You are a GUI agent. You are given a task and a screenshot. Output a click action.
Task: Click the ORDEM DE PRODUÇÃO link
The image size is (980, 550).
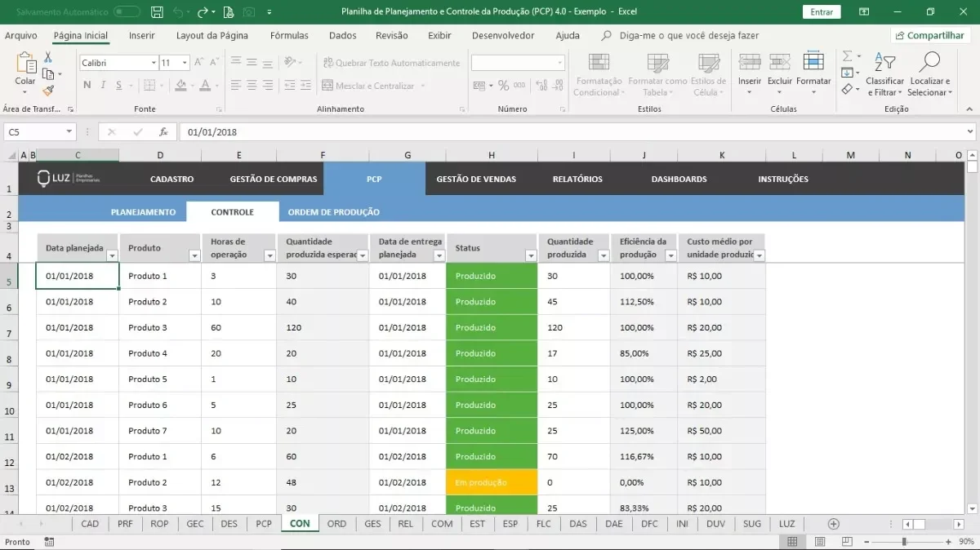[334, 212]
